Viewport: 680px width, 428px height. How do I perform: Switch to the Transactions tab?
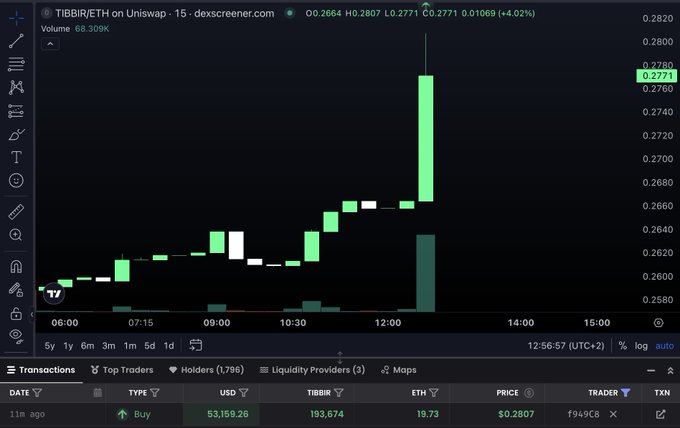pos(41,370)
